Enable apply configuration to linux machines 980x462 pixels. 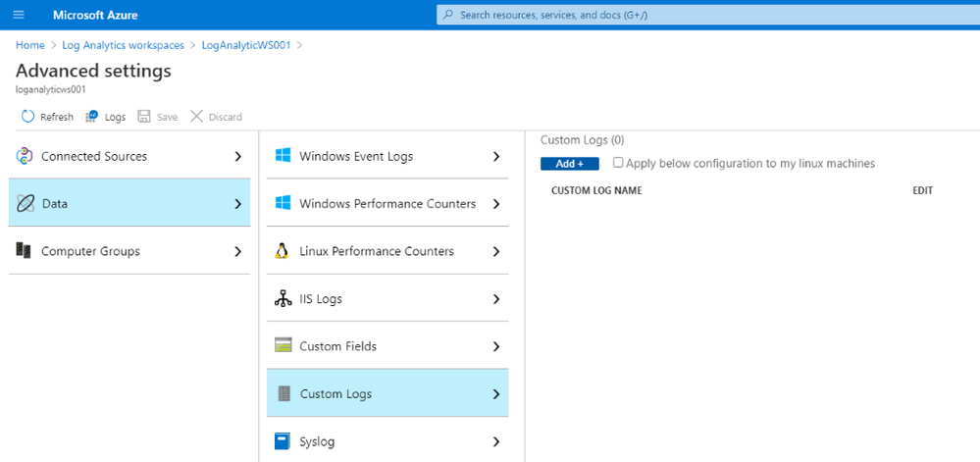tap(618, 163)
